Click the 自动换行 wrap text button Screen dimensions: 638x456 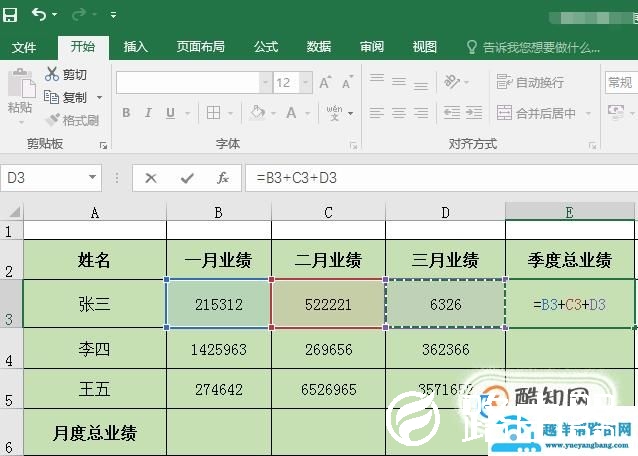(x=530, y=82)
